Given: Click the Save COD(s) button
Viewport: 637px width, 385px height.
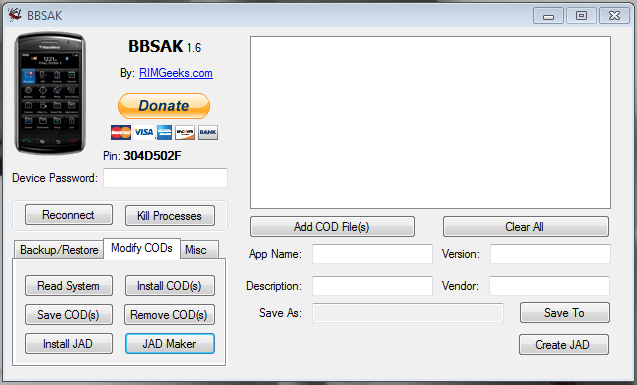Looking at the screenshot, I should [69, 315].
